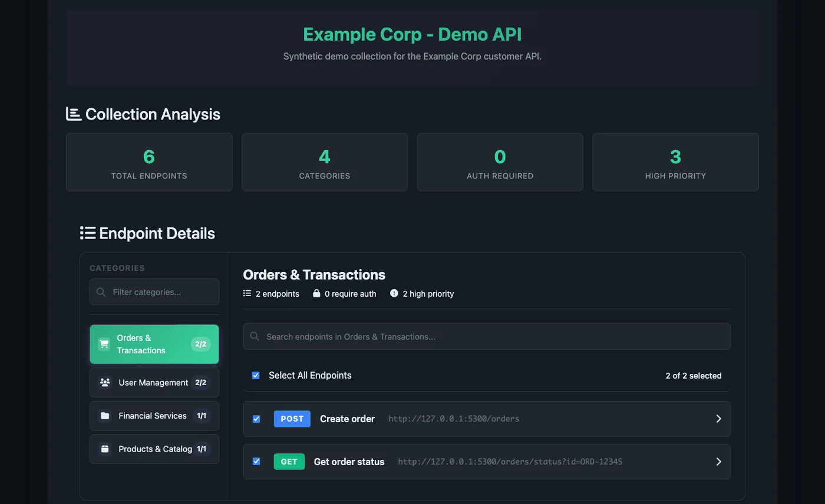The image size is (825, 504).
Task: Uncheck the Create order endpoint checkbox
Action: click(256, 419)
